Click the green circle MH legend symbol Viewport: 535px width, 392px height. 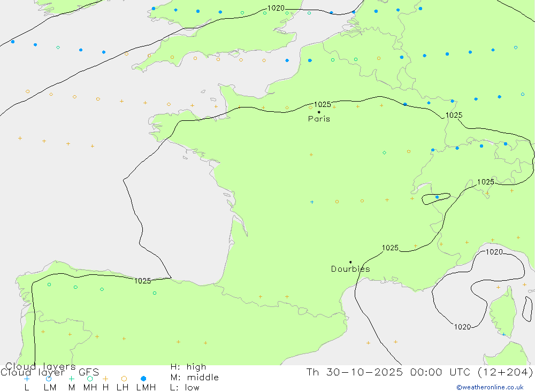(90, 379)
